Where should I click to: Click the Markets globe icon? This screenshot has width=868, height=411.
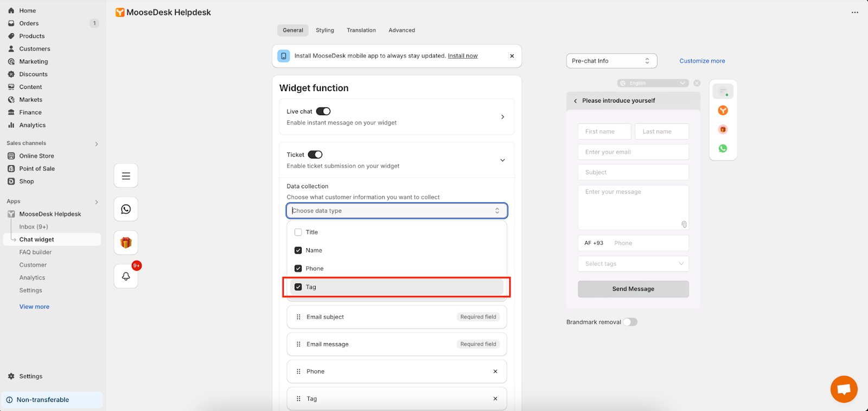[x=11, y=100]
